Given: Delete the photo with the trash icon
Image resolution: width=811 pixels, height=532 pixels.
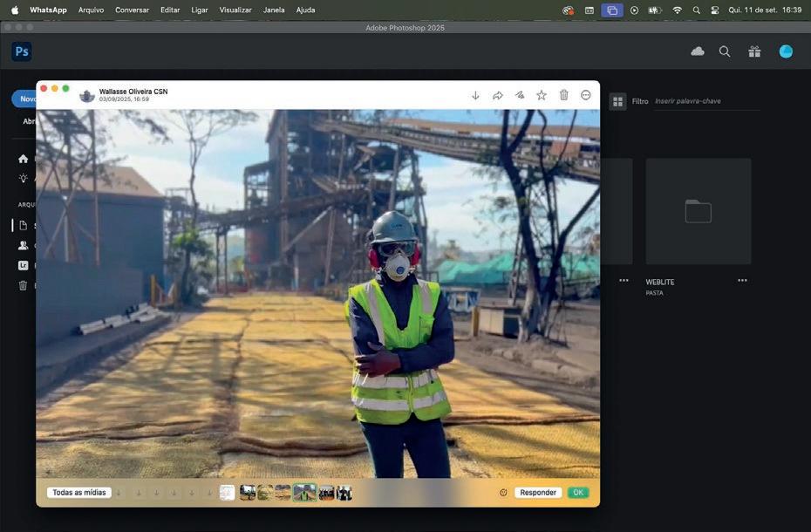Looking at the screenshot, I should pyautogui.click(x=564, y=95).
